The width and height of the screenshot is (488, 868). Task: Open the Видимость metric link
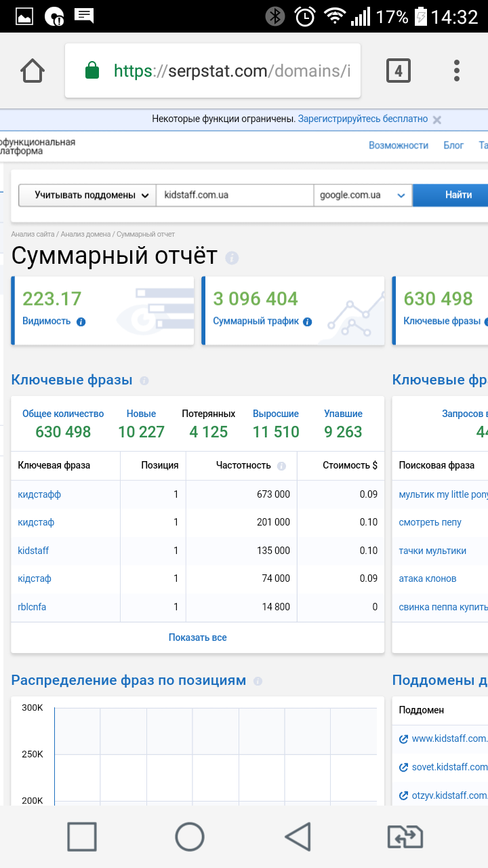(x=46, y=321)
